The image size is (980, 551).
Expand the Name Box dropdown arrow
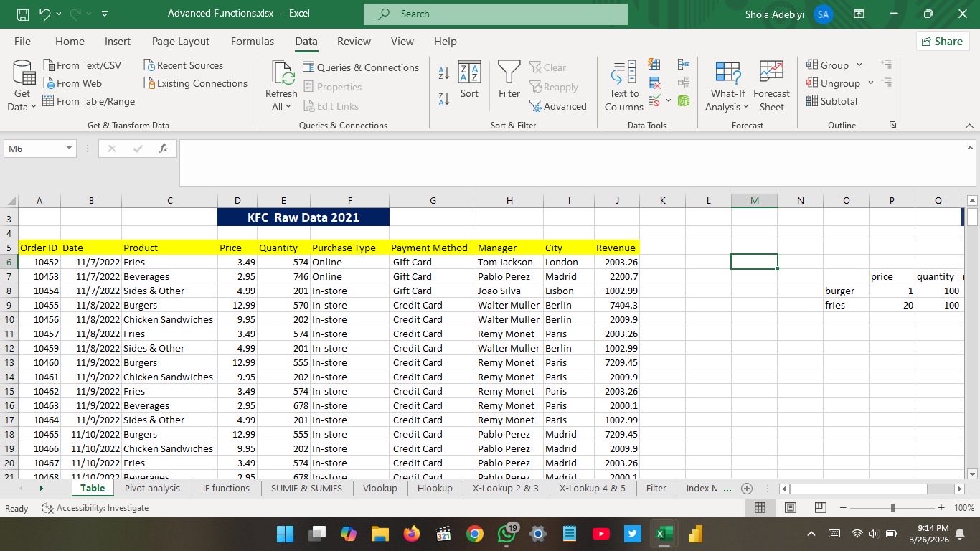69,149
